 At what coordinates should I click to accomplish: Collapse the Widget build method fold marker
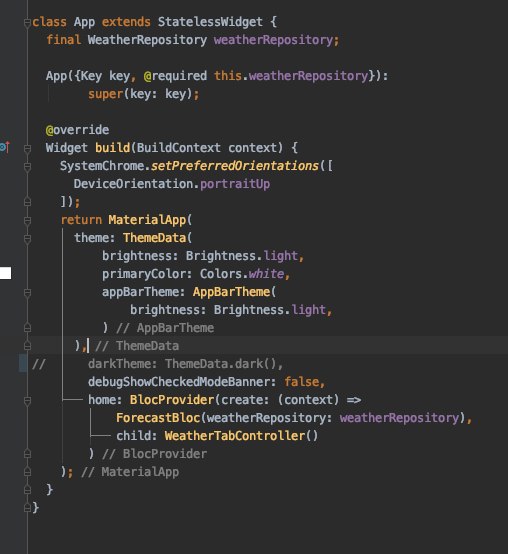click(x=27, y=149)
